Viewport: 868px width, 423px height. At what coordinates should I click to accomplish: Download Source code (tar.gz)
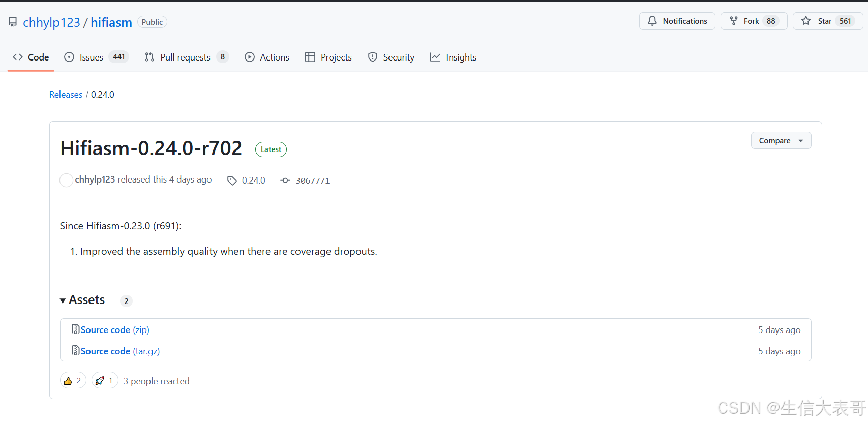[120, 351]
